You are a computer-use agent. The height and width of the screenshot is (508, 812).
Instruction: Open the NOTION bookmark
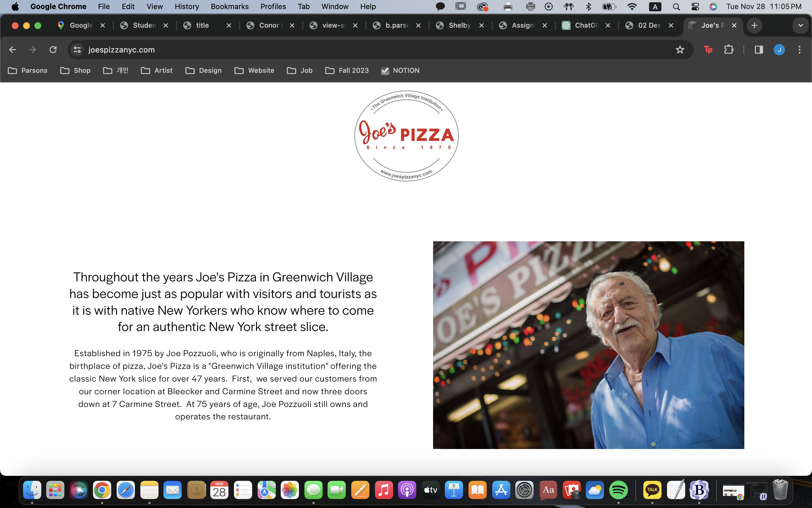tap(400, 71)
